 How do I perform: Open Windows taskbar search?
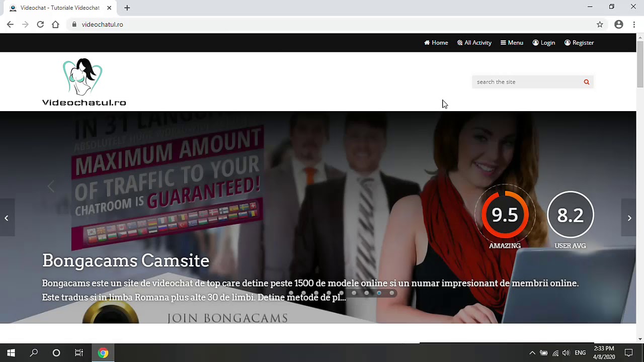34,353
